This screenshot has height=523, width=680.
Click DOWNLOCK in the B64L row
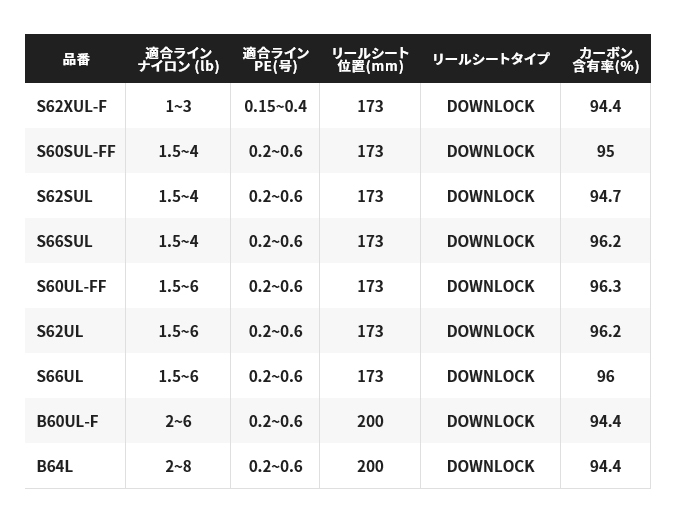[490, 466]
